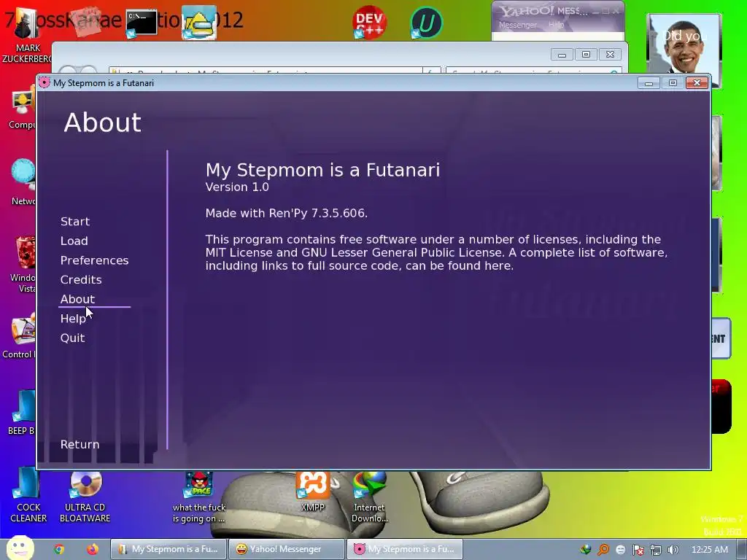Open the command prompt desktop icon

pos(141,23)
